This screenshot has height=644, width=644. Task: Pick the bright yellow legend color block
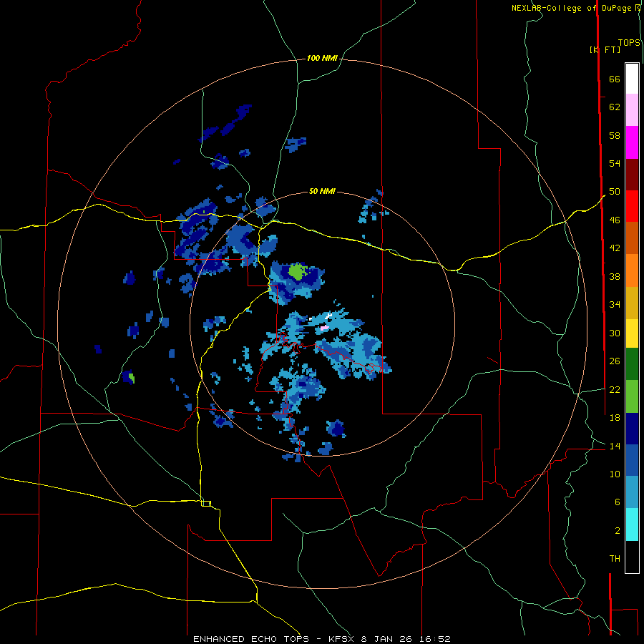(x=632, y=333)
